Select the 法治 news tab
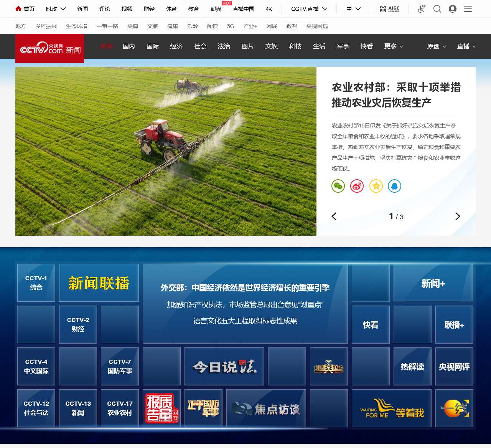Screen dimensions: 491x448 pos(224,46)
